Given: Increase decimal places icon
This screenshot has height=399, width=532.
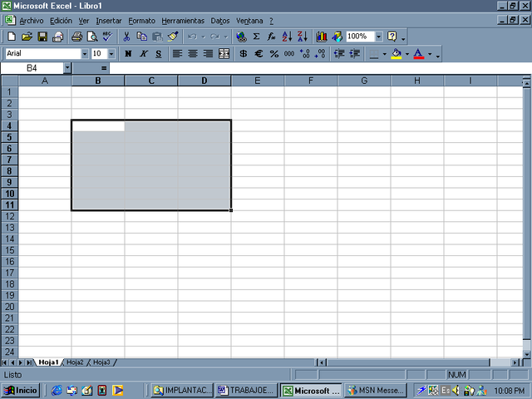Looking at the screenshot, I should [x=304, y=53].
